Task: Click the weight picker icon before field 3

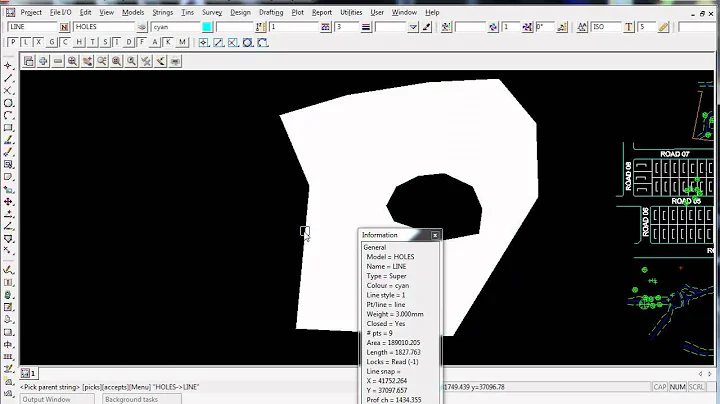Action: coord(326,27)
